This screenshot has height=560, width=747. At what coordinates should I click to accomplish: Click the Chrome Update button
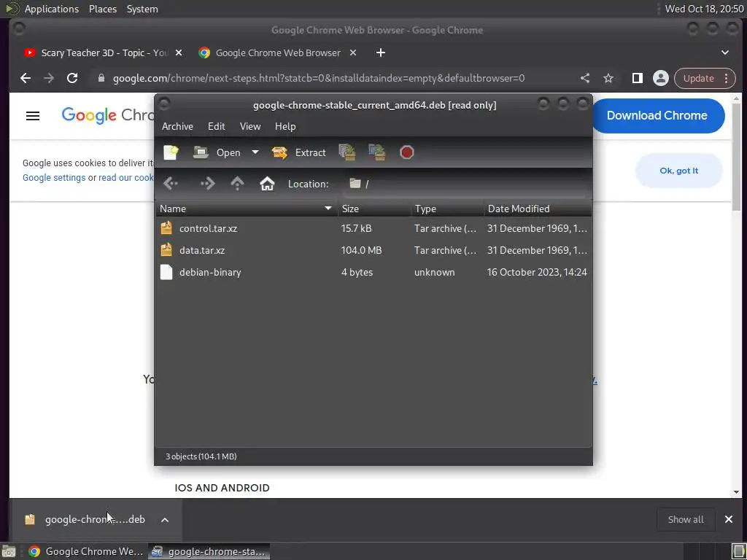click(698, 78)
